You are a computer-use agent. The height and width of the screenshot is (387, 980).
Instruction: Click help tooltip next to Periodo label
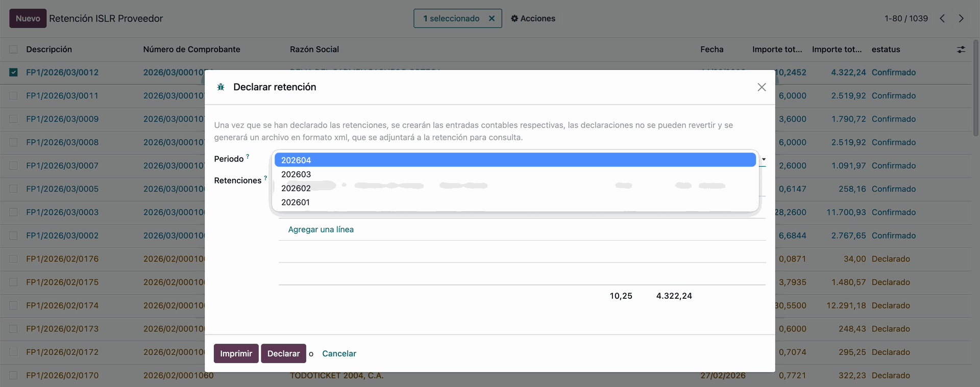click(x=248, y=157)
